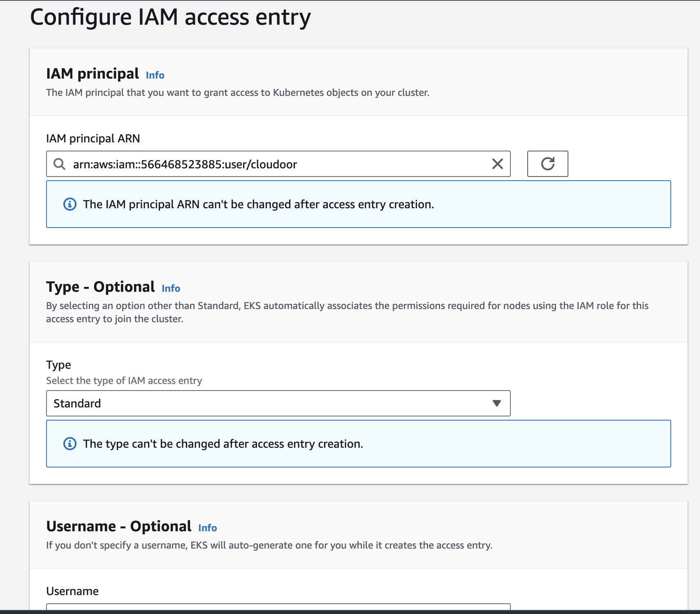This screenshot has height=614, width=700.
Task: Click 'Select the type of IAM access entry' hint text
Action: (124, 381)
